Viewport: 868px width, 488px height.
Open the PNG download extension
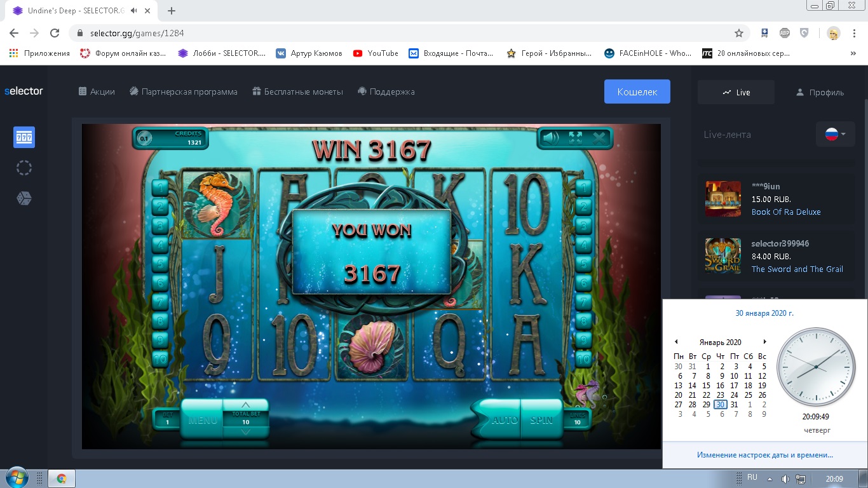click(x=765, y=33)
